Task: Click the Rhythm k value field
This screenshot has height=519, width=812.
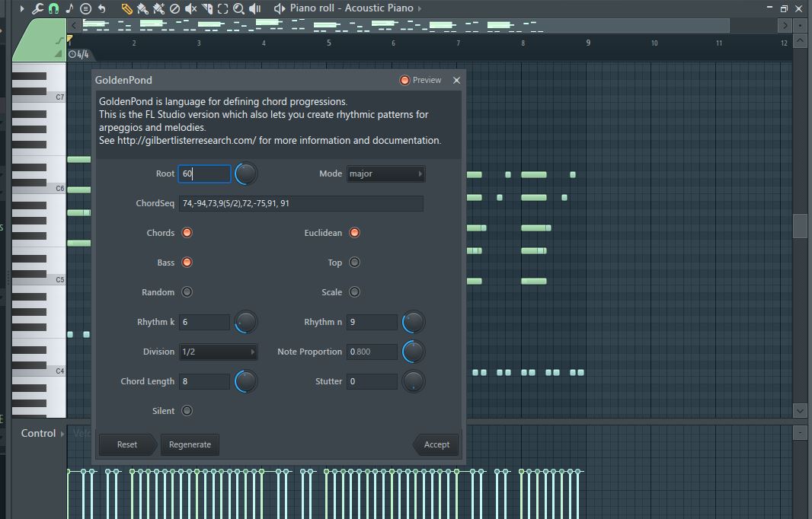Action: (205, 322)
